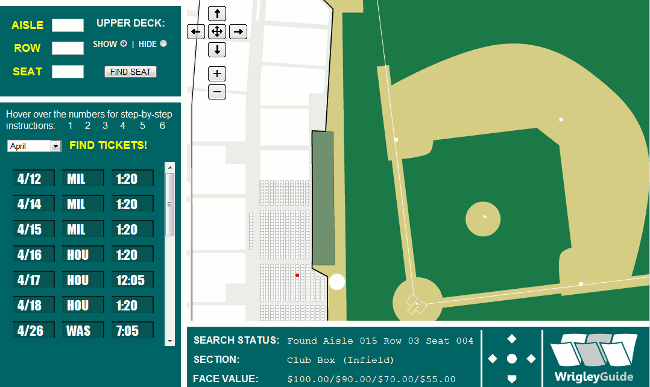Click the AISLE input field
Screen dimensions: 650x387
[68, 25]
